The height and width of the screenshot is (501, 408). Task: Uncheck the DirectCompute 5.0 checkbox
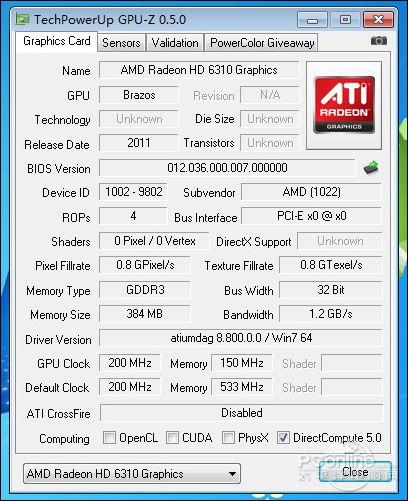pos(283,437)
